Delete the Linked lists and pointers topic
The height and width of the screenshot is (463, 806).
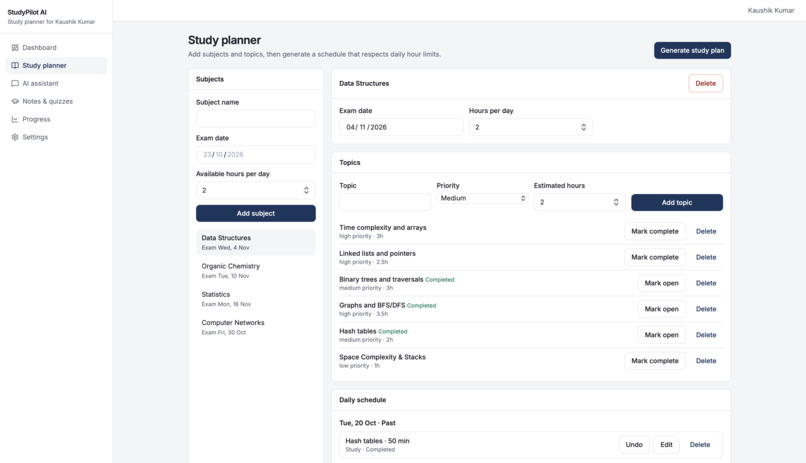pyautogui.click(x=706, y=257)
